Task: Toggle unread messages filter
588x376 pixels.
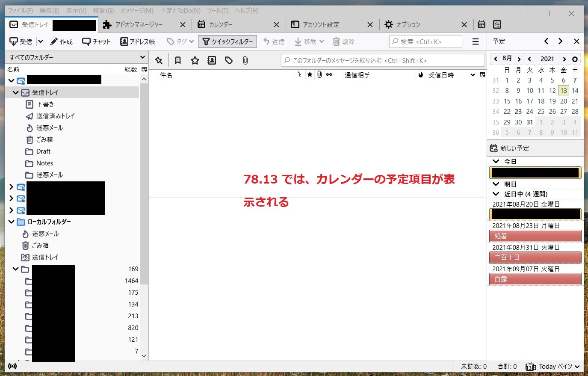Action: 178,61
